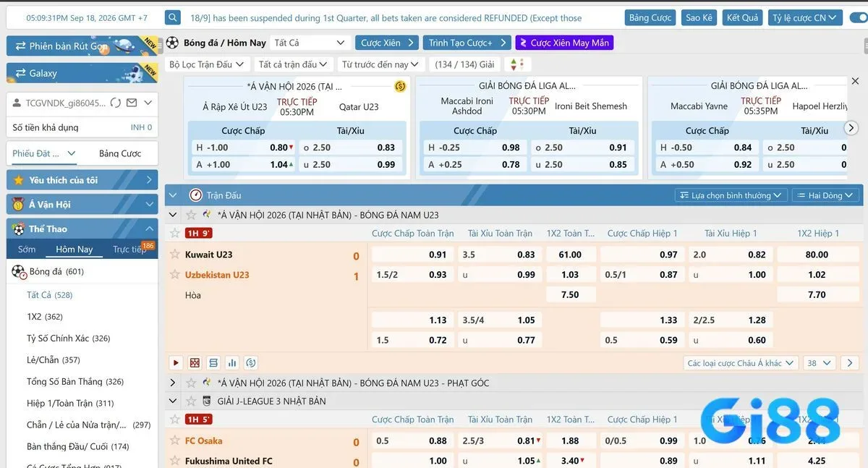Star the Á Vận Hội Bóng Đá Nam U23 league
The height and width of the screenshot is (468, 868).
click(x=191, y=215)
